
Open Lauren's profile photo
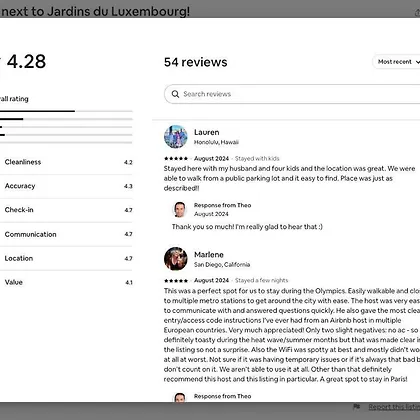(176, 136)
